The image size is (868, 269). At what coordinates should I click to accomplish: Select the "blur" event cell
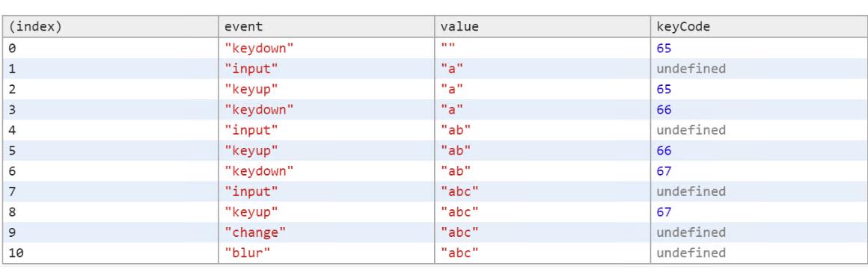pyautogui.click(x=326, y=253)
